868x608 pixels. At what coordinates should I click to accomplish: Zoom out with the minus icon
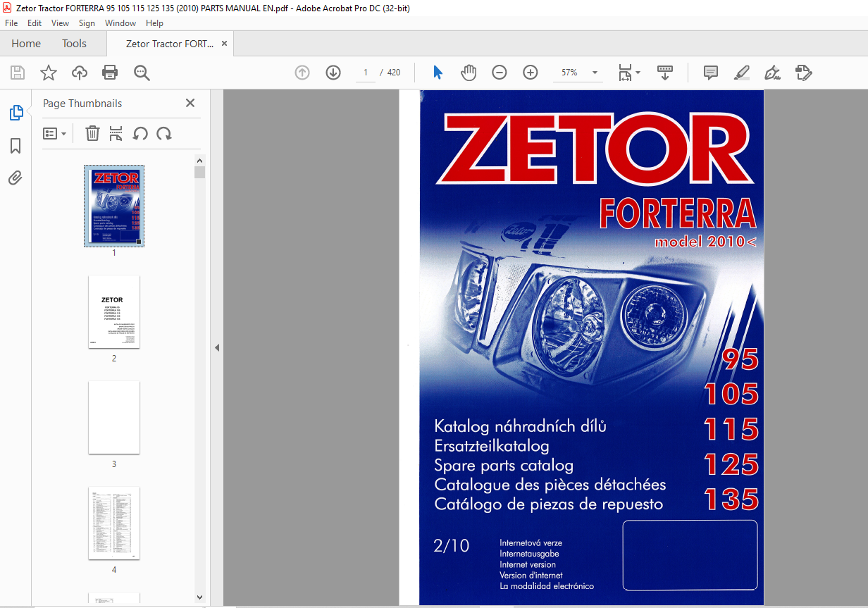point(500,73)
